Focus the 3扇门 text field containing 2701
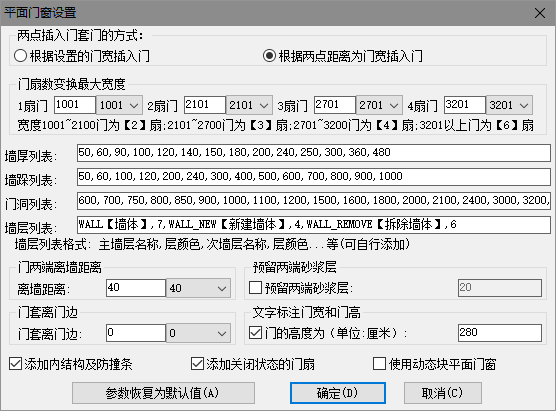The image size is (556, 411). 335,105
